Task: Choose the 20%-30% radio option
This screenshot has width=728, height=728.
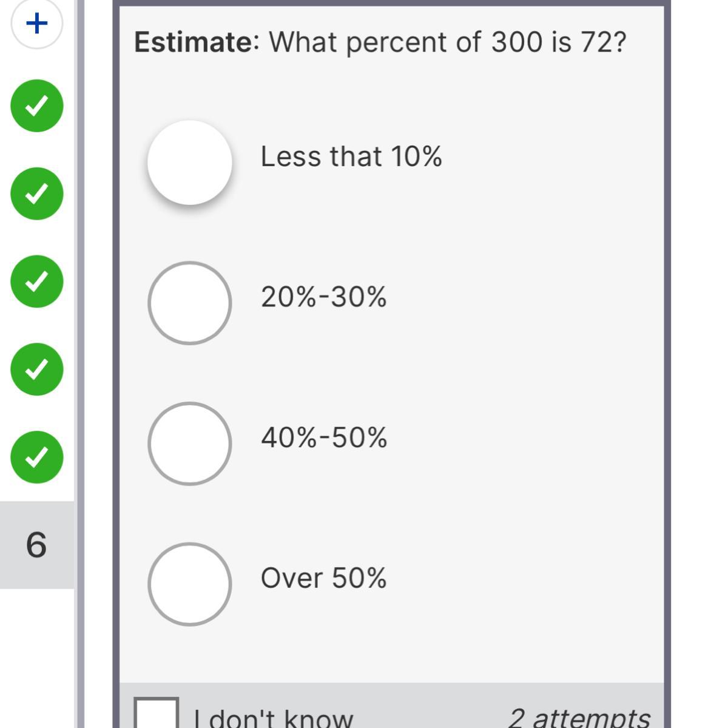Action: coord(190,303)
